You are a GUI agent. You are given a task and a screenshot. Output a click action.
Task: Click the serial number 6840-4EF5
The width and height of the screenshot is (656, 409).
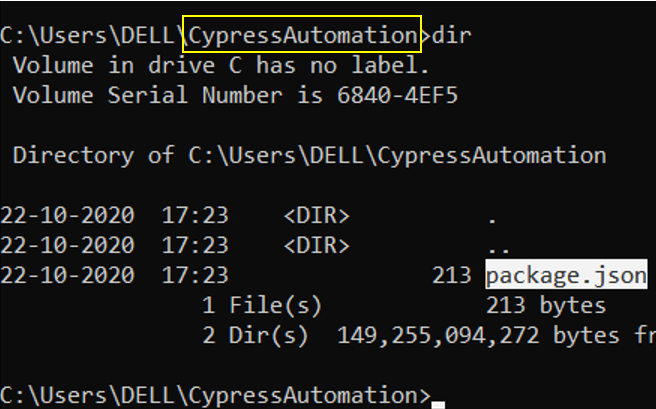point(397,95)
